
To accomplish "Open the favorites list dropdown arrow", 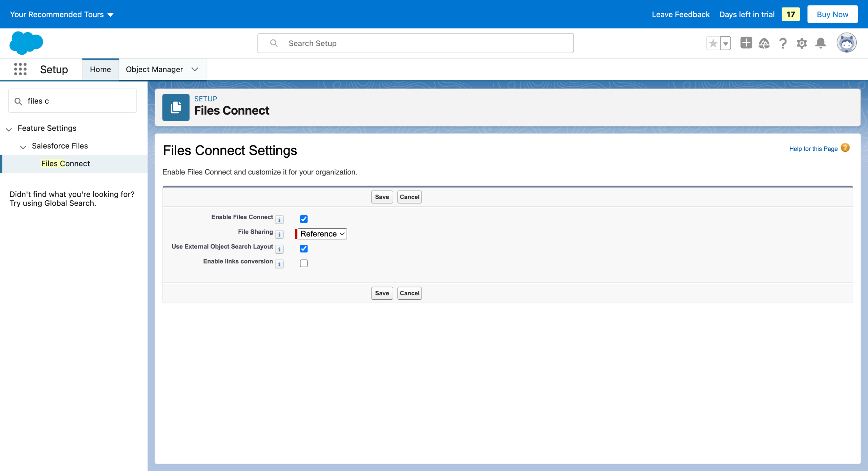I will [726, 43].
